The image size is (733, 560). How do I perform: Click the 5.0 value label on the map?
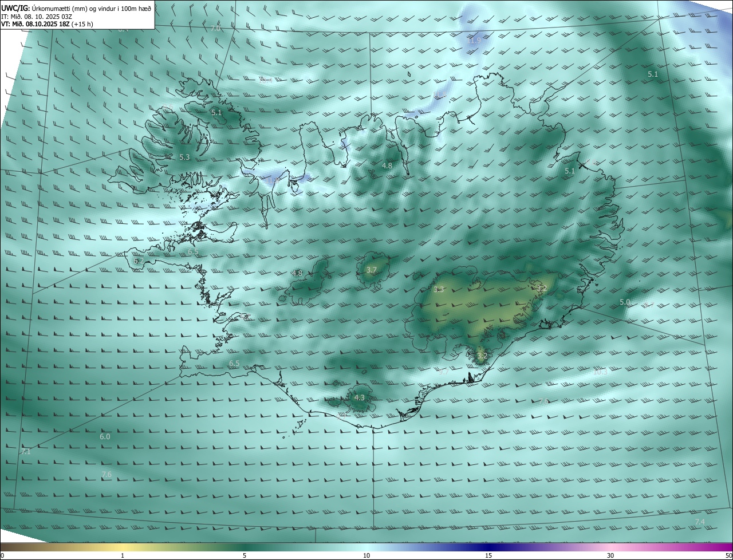[625, 302]
